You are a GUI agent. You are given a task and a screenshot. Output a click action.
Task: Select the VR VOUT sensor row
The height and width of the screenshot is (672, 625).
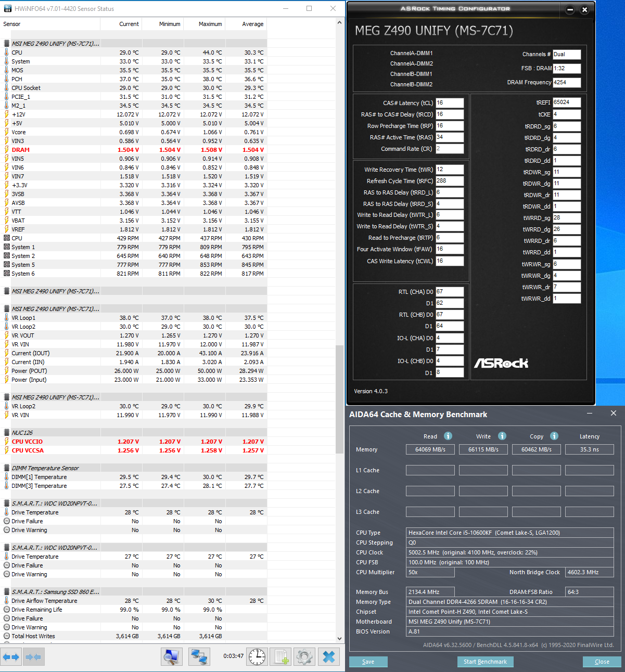[x=134, y=335]
